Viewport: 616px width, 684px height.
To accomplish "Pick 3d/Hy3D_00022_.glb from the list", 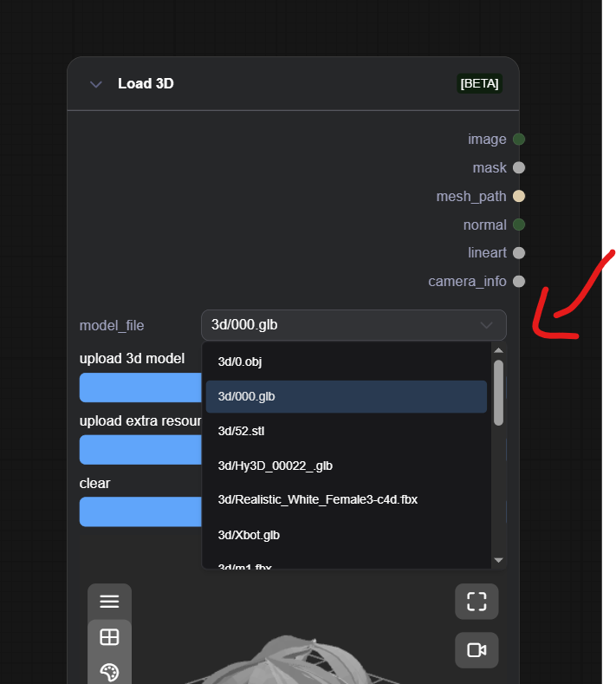I will (x=346, y=466).
